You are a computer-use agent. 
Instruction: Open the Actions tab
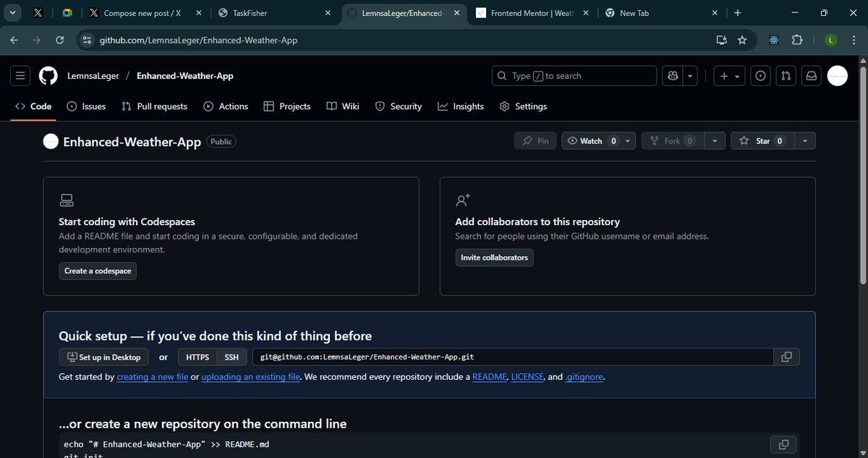click(x=226, y=106)
